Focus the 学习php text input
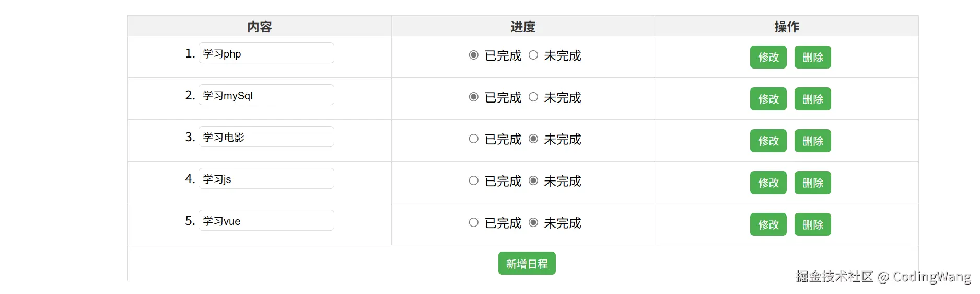980x294 pixels. pyautogui.click(x=266, y=53)
